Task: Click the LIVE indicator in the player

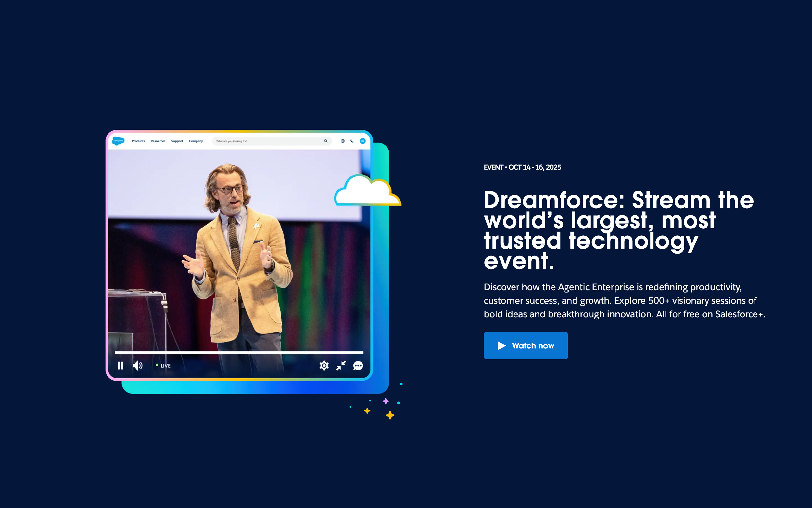Action: (x=163, y=366)
